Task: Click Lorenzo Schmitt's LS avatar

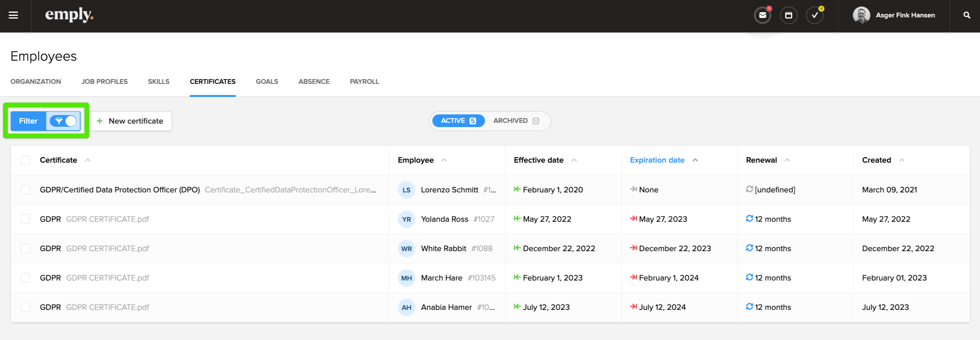Action: pos(406,190)
